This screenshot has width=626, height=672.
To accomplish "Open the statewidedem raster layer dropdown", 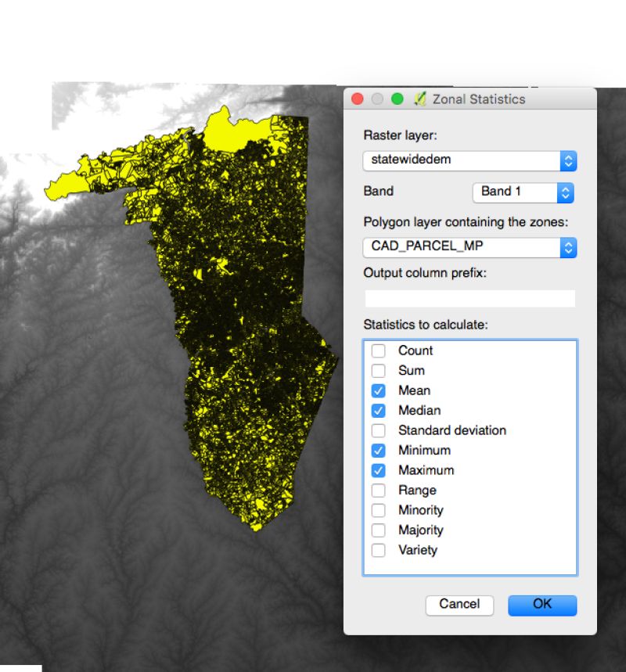I will 569,160.
